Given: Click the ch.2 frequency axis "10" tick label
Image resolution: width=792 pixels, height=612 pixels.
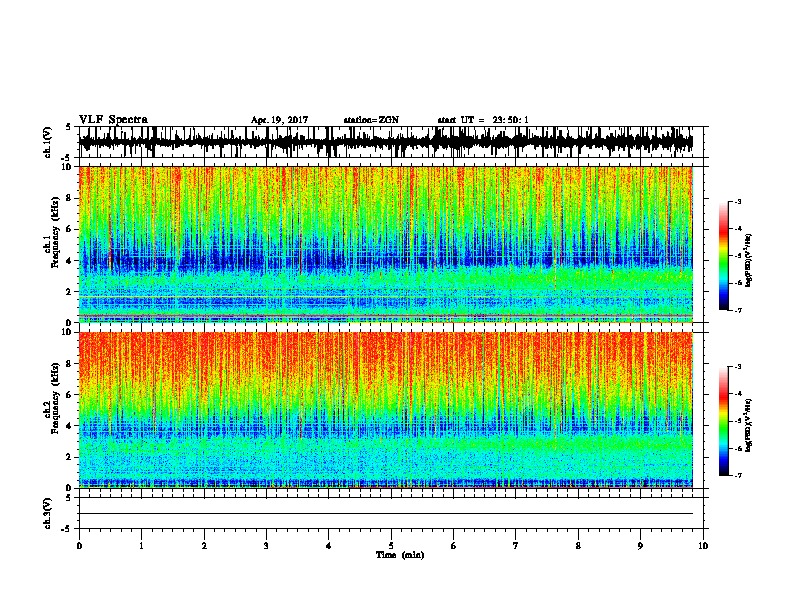Looking at the screenshot, I should (68, 332).
